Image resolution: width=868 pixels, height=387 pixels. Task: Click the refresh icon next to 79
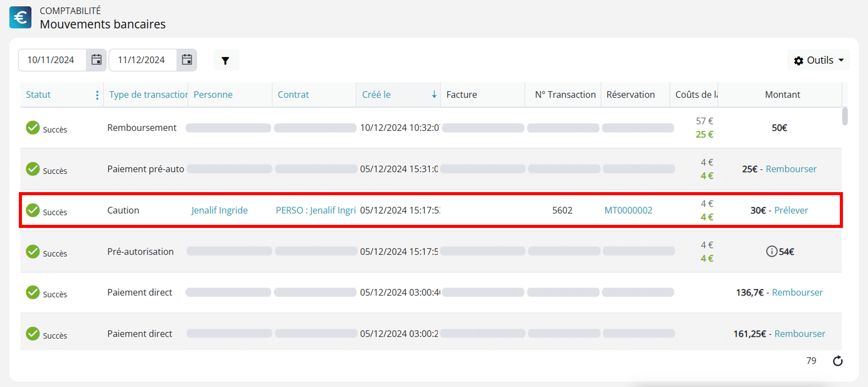tap(838, 361)
